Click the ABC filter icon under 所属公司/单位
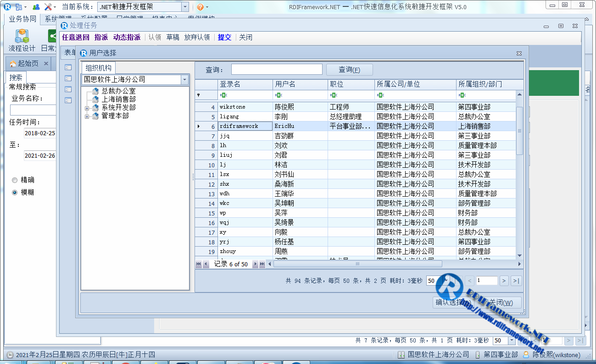The width and height of the screenshot is (596, 364). point(380,95)
